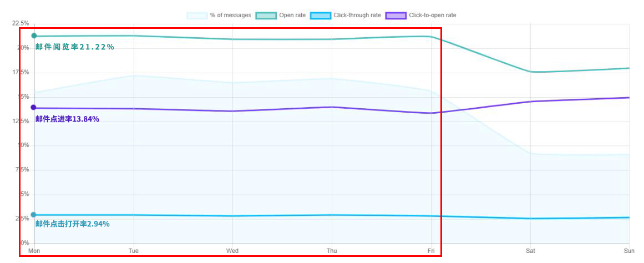Screen dimensions: 644x263
Task: Click the 邮件点进率13.84% annotation
Action: pyautogui.click(x=67, y=119)
